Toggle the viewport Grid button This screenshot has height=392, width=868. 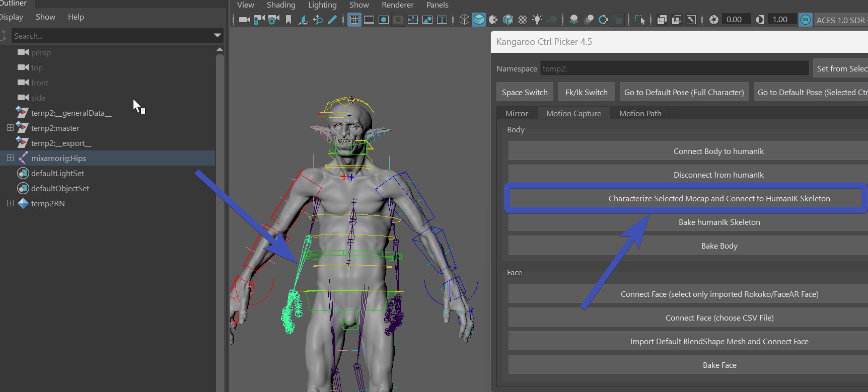click(x=354, y=20)
